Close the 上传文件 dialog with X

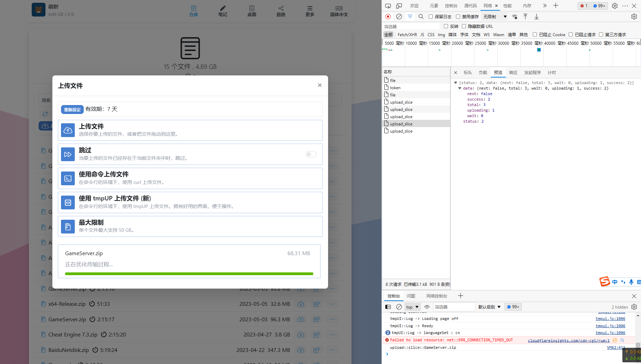(320, 85)
